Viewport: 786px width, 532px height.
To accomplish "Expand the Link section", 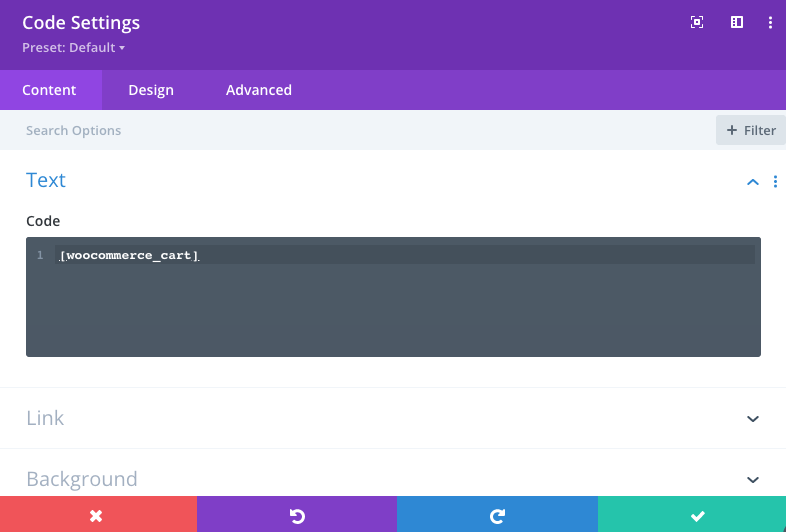I will (x=393, y=418).
